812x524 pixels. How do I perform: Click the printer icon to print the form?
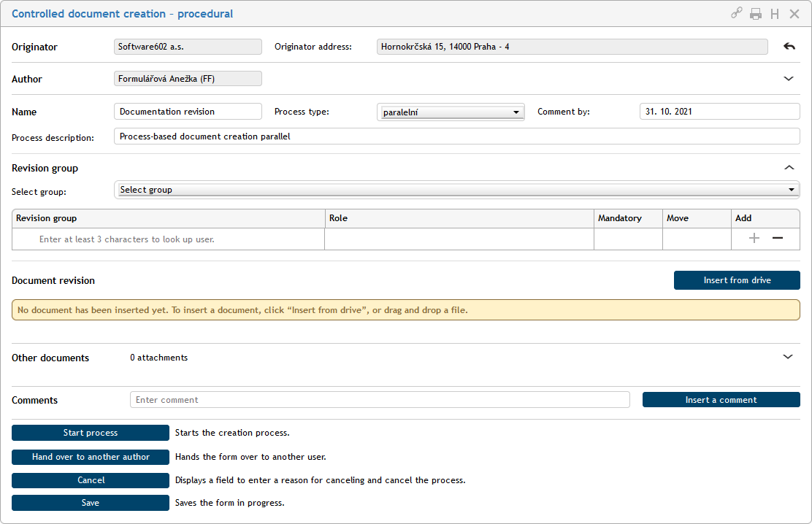pyautogui.click(x=756, y=14)
